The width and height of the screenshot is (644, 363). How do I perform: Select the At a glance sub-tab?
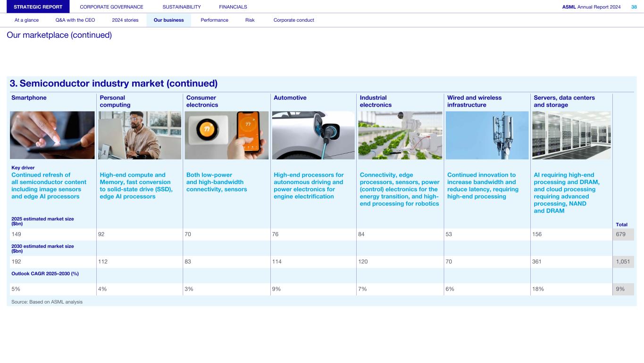coord(26,20)
